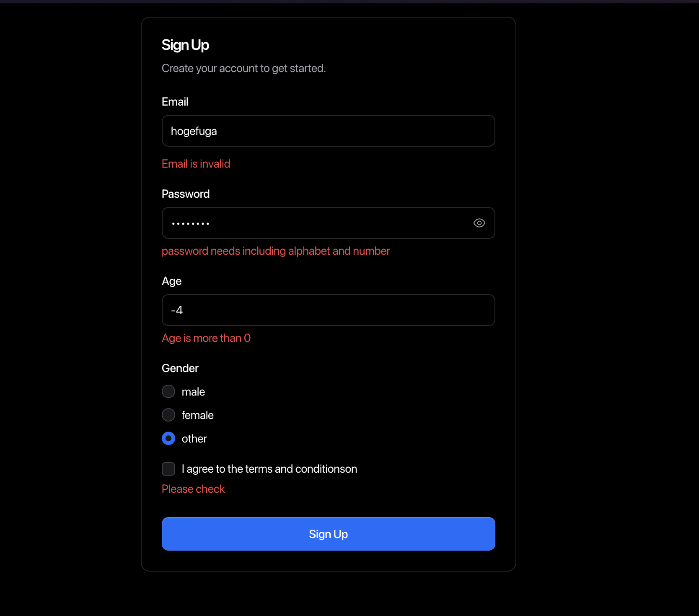The width and height of the screenshot is (699, 616).
Task: Click the 'female' option label
Action: (198, 415)
